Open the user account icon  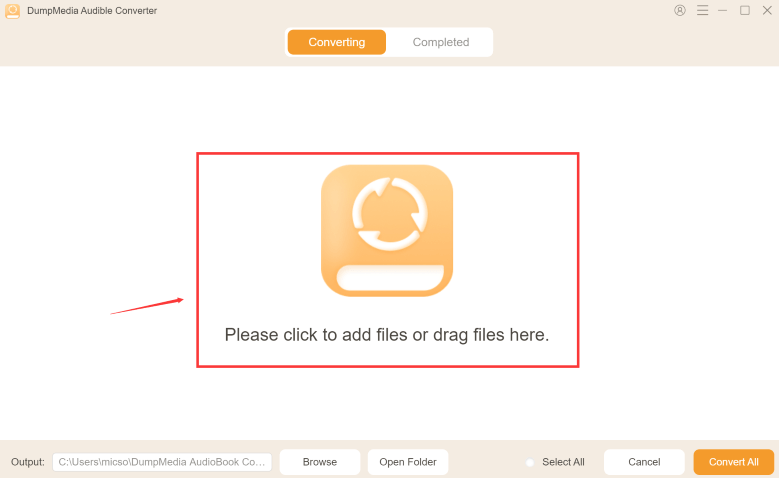pos(680,10)
